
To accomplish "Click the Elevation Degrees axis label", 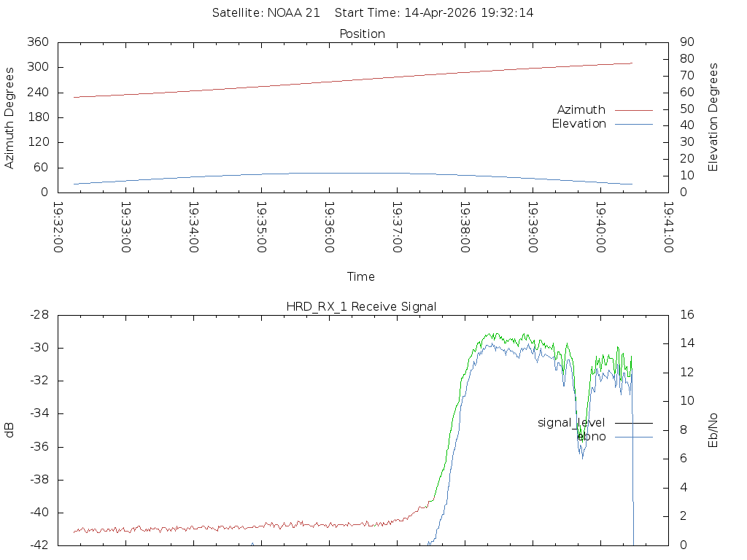I will click(x=713, y=117).
